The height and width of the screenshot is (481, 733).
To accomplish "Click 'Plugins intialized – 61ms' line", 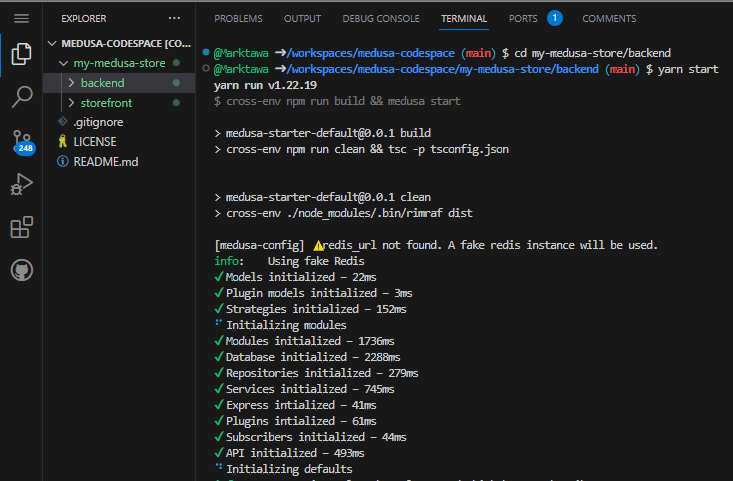I will pyautogui.click(x=295, y=421).
